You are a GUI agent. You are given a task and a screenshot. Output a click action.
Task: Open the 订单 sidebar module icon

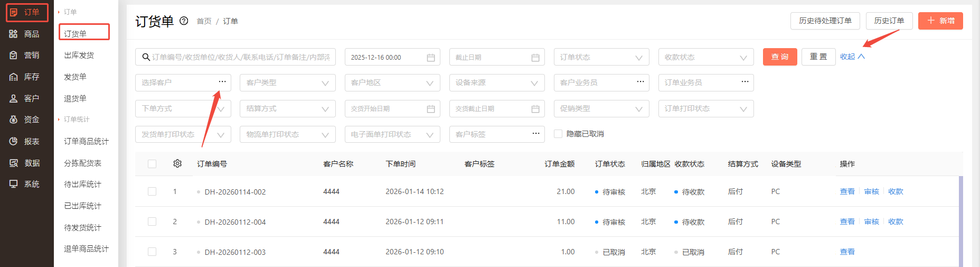click(x=14, y=12)
